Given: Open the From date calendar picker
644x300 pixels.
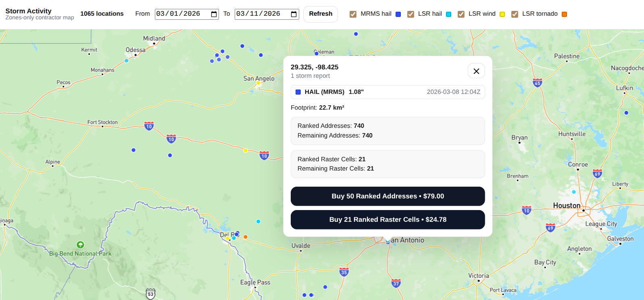Looking at the screenshot, I should 214,14.
